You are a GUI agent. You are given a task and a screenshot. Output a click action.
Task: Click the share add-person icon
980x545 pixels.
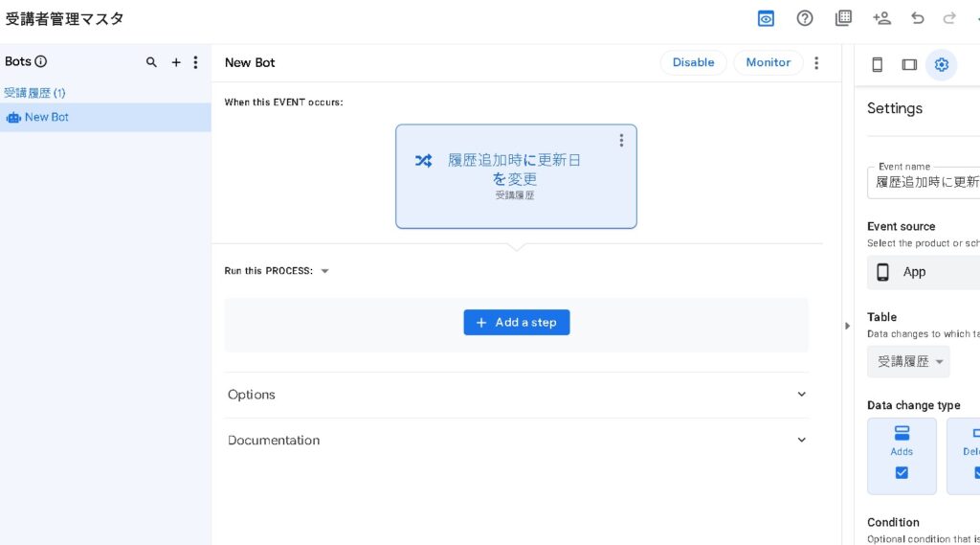click(881, 18)
